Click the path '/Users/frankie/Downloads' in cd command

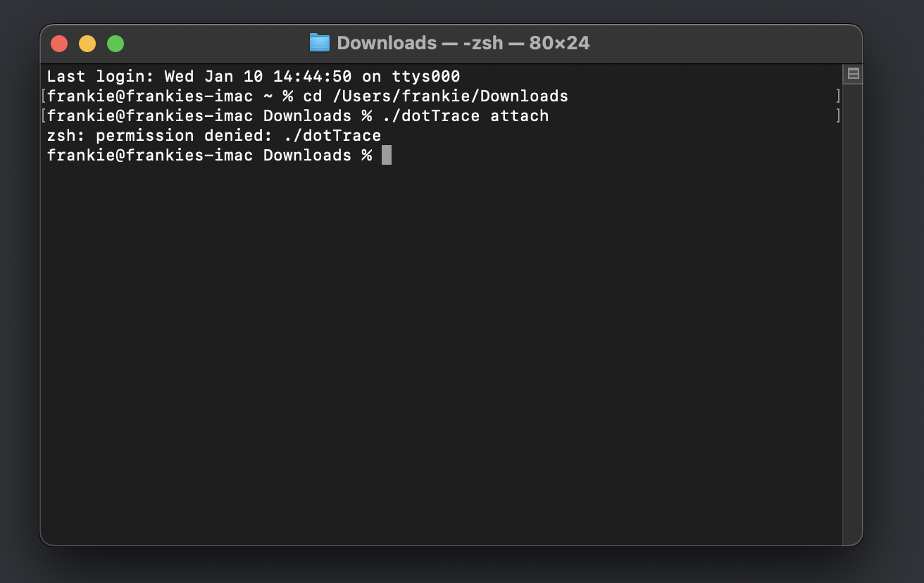450,96
